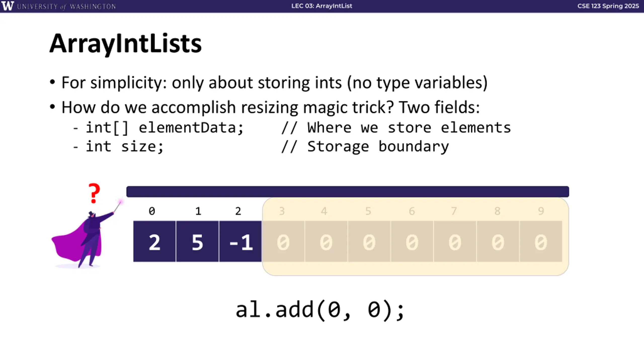644x362 pixels.
Task: Click the red question mark above magician
Action: [94, 193]
